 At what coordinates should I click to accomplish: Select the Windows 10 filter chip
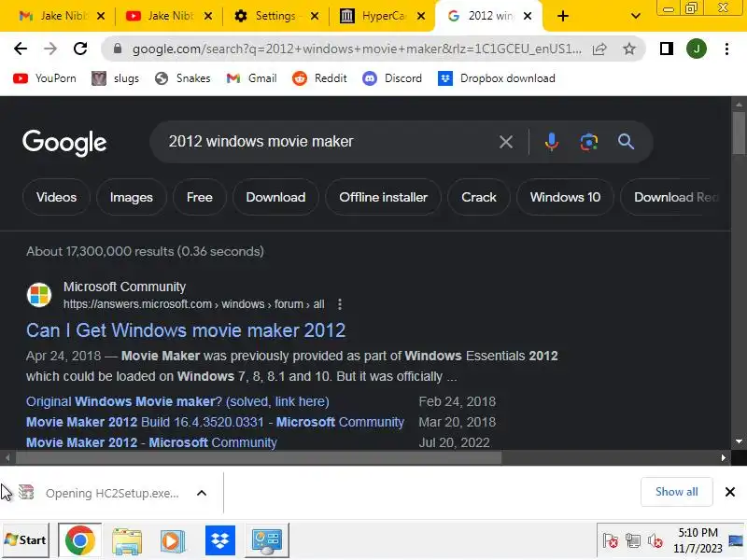pyautogui.click(x=565, y=197)
